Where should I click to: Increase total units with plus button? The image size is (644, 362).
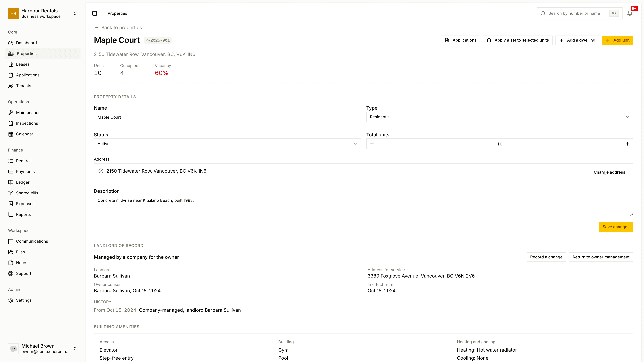pyautogui.click(x=628, y=144)
